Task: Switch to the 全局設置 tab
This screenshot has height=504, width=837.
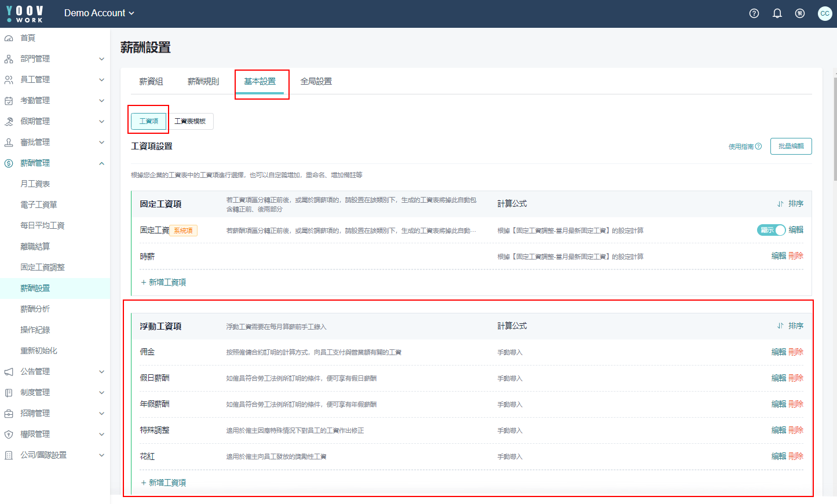Action: click(316, 82)
